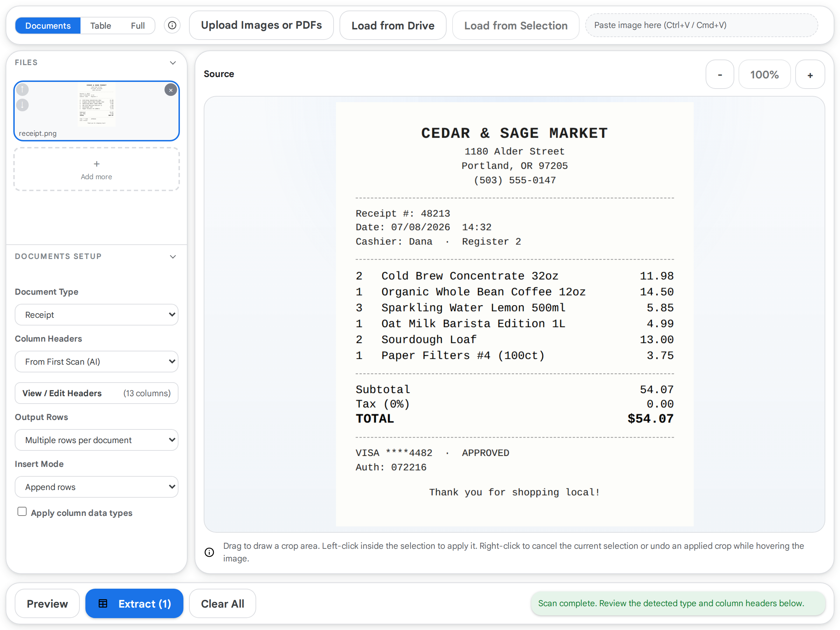Remove receipt.png with the X icon
This screenshot has height=630, width=840.
tap(171, 90)
